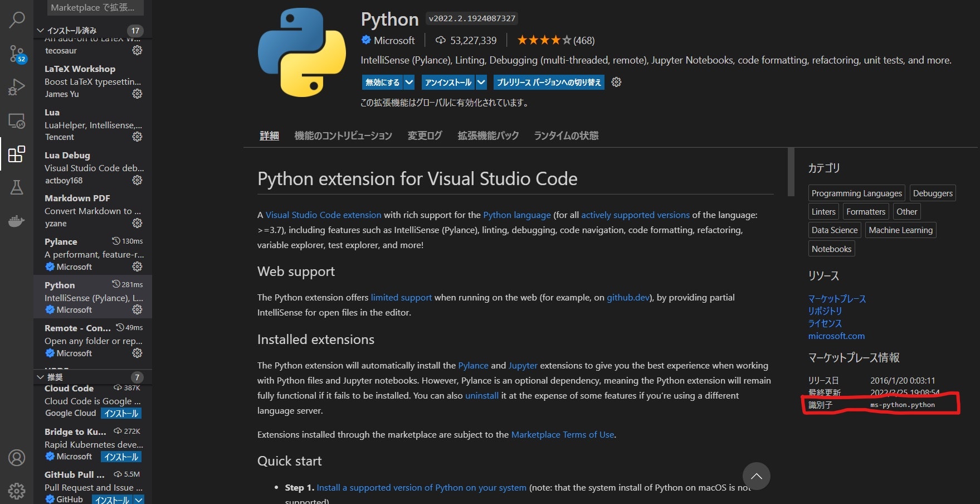Click the プレリリース バージョンへの切り替え button
The height and width of the screenshot is (504, 980).
click(548, 82)
